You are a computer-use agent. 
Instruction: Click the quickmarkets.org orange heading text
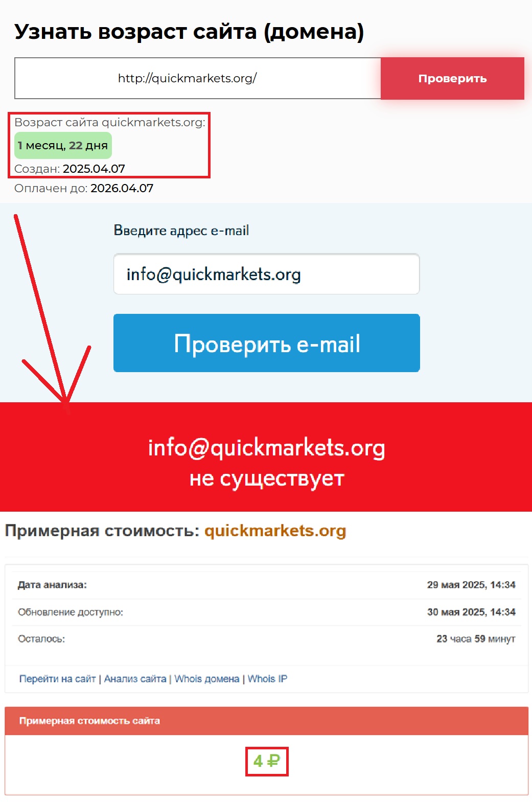pos(275,531)
